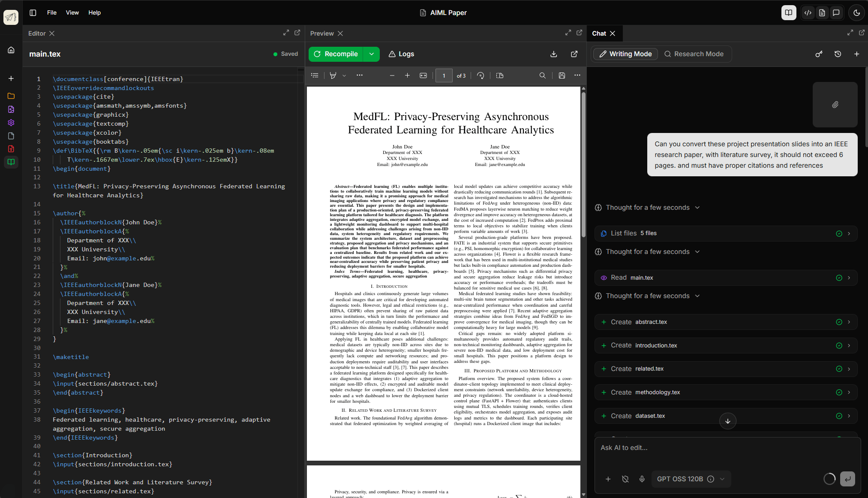Open the Logs button
868x498 pixels.
click(401, 54)
